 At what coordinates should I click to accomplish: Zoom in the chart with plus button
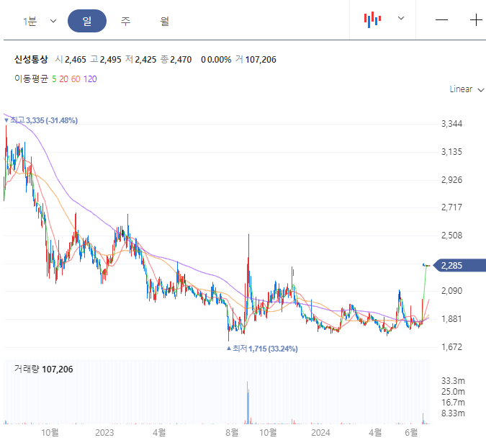(x=476, y=20)
